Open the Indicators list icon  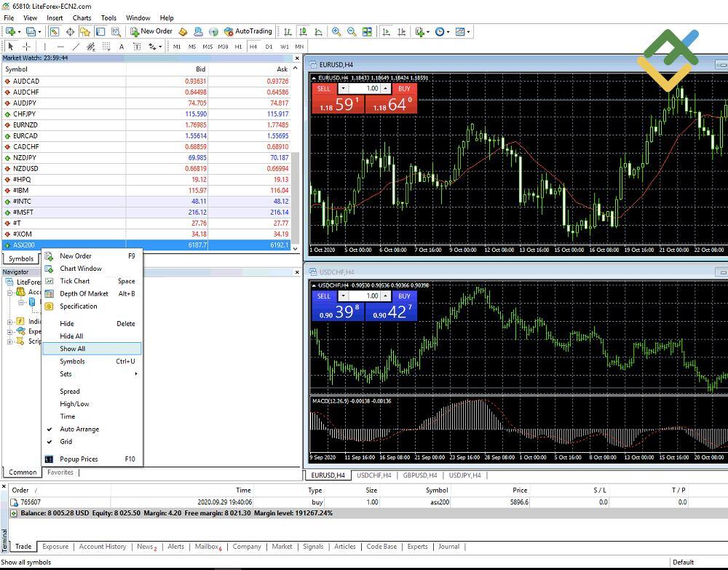coord(420,31)
